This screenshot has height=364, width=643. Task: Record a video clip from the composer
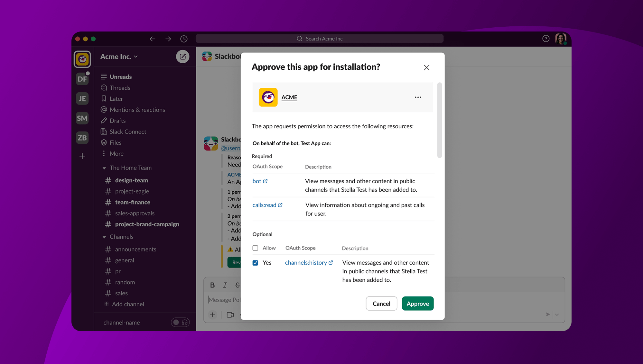(x=230, y=315)
